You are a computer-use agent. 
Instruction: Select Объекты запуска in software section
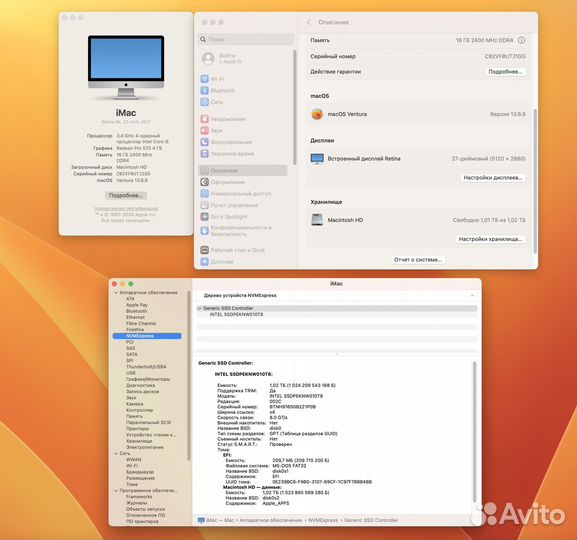145,509
